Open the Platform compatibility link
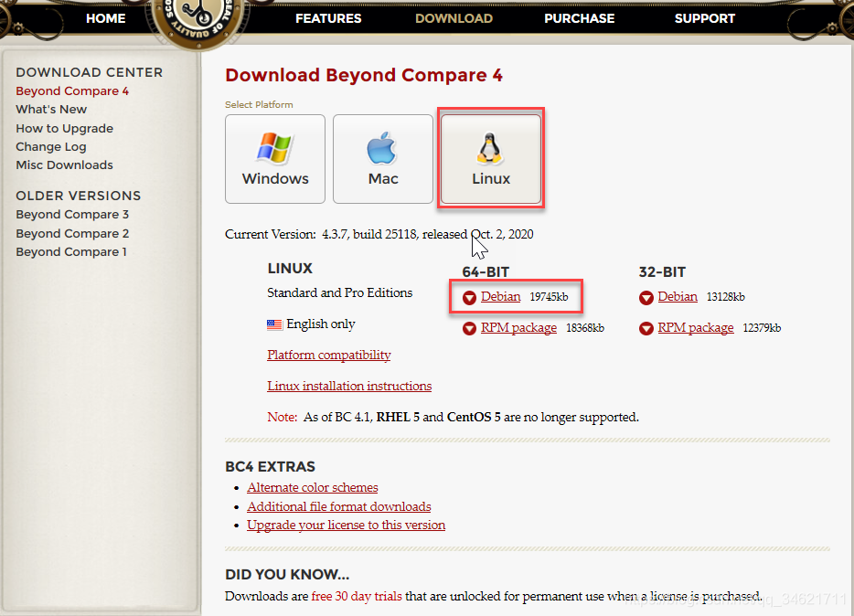The image size is (854, 616). (329, 355)
